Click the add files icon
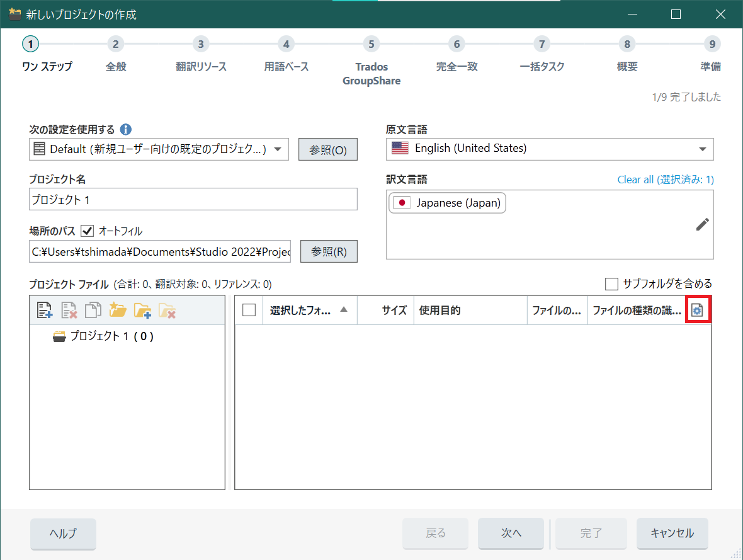The width and height of the screenshot is (743, 560). 44,310
